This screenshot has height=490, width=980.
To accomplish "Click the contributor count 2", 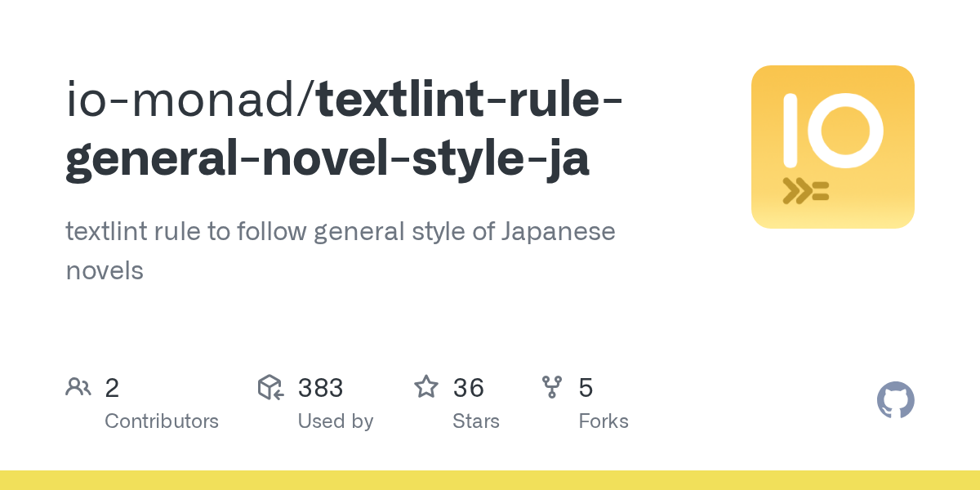I will pos(112,387).
